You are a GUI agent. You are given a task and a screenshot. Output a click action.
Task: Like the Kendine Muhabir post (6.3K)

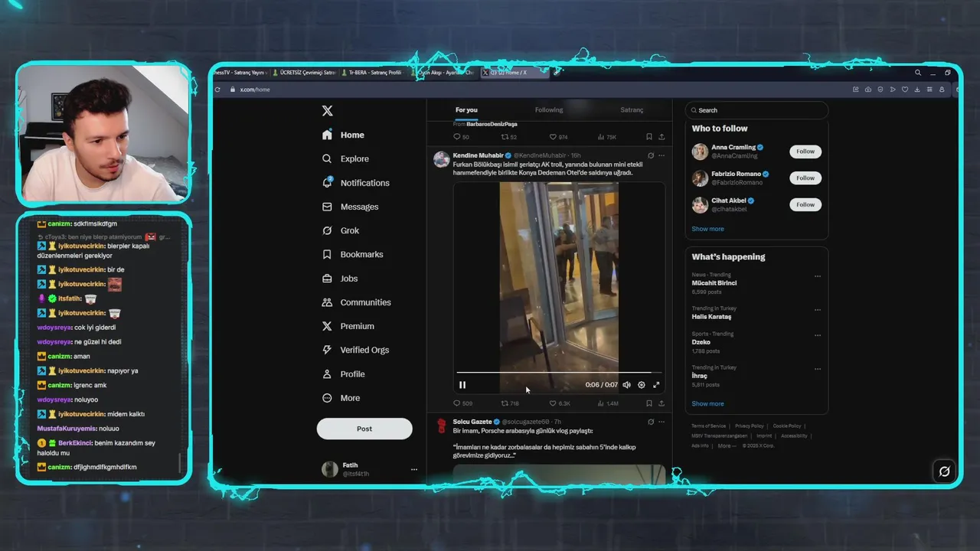560,403
